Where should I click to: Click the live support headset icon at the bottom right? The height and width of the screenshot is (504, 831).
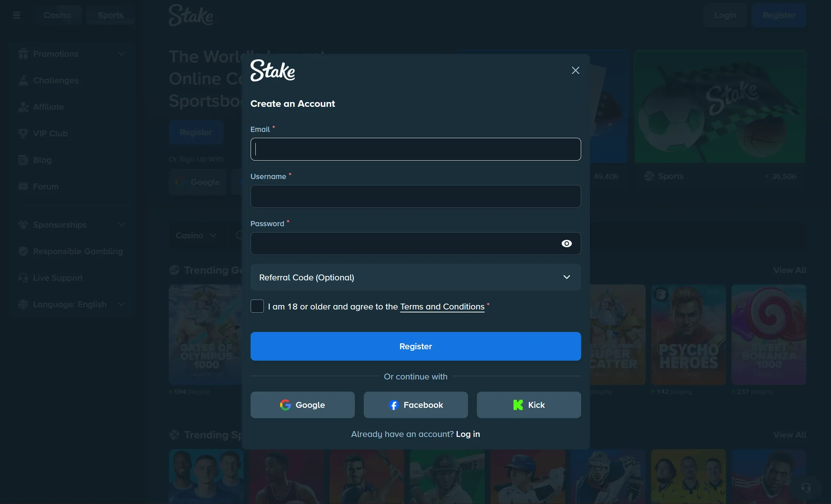[x=806, y=488]
